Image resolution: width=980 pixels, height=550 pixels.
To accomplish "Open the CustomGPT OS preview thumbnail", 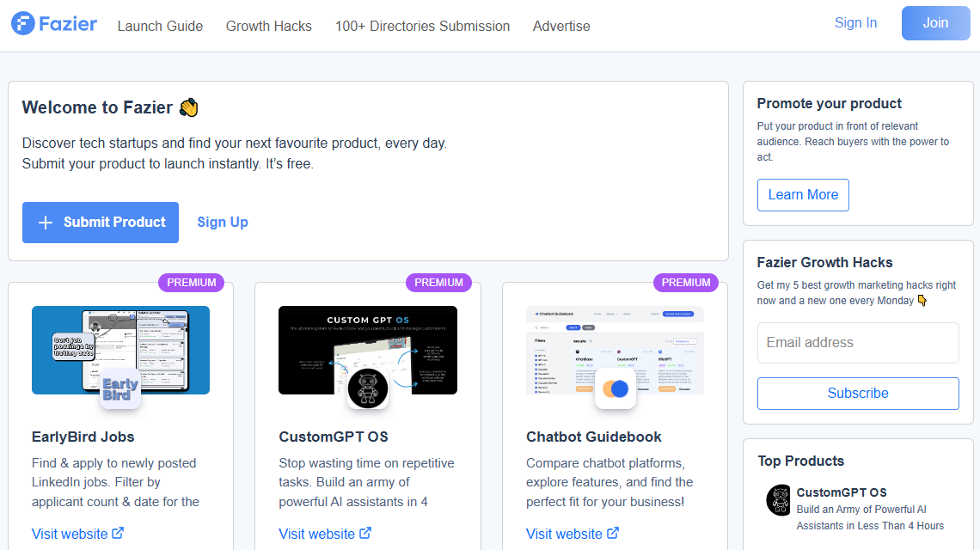I will [x=368, y=350].
